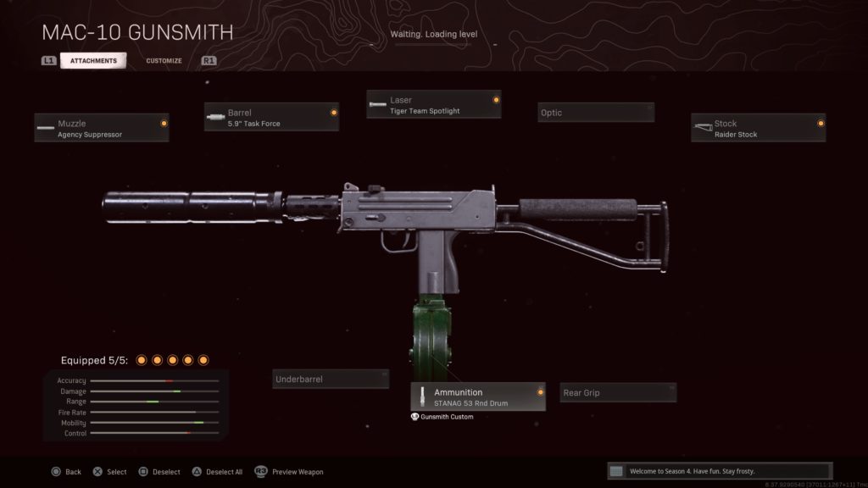Click the cross Select button icon

(x=97, y=471)
